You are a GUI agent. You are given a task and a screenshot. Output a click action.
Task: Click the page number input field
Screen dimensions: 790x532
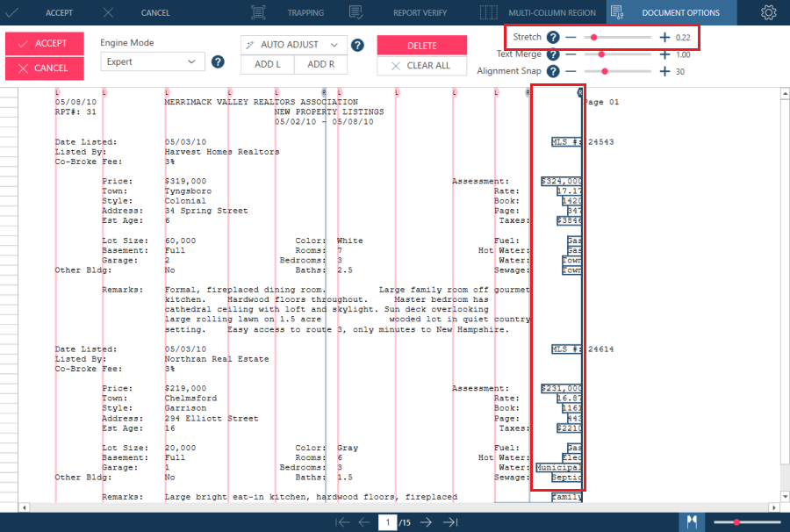click(387, 522)
